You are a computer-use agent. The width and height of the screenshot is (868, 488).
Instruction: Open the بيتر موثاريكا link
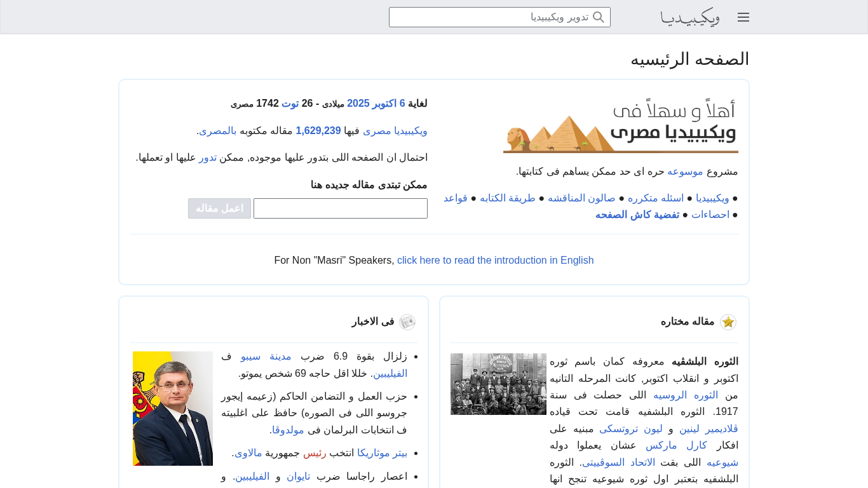[x=382, y=453]
